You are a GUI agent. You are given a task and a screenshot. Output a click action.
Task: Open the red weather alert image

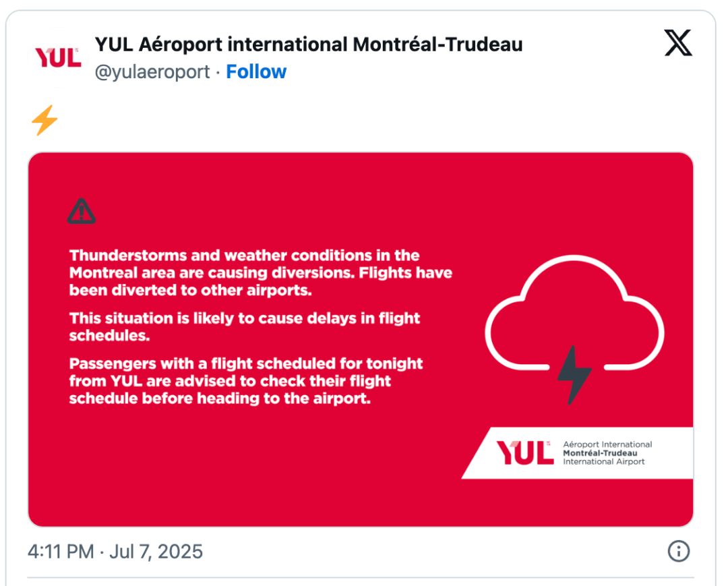tap(361, 339)
